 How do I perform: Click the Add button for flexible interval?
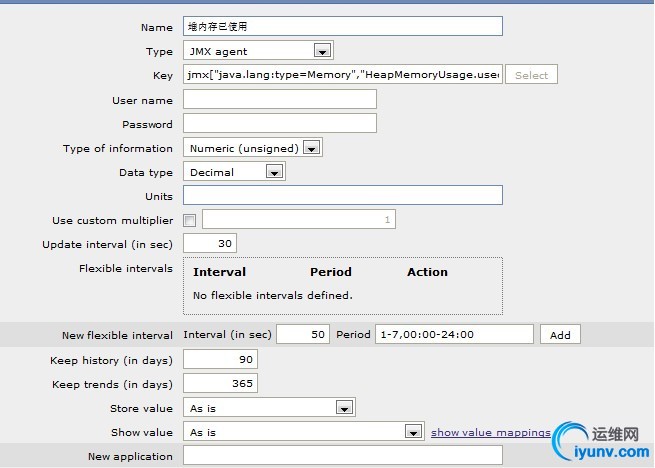(560, 334)
